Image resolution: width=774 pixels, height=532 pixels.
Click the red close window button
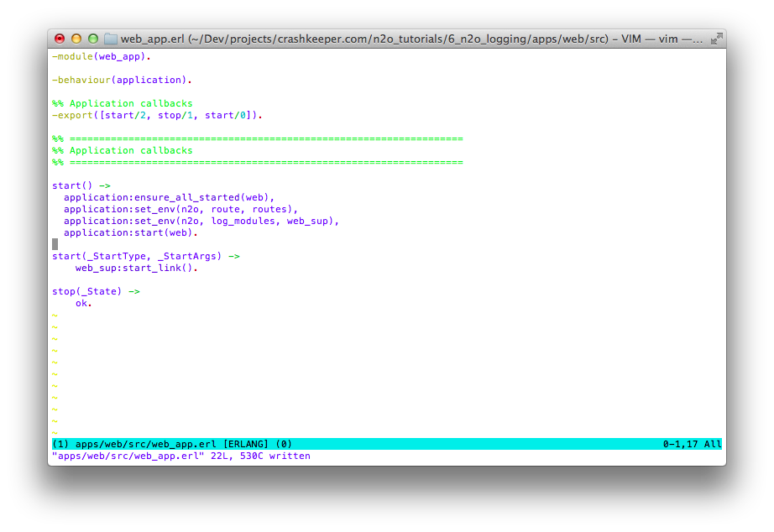(60, 39)
